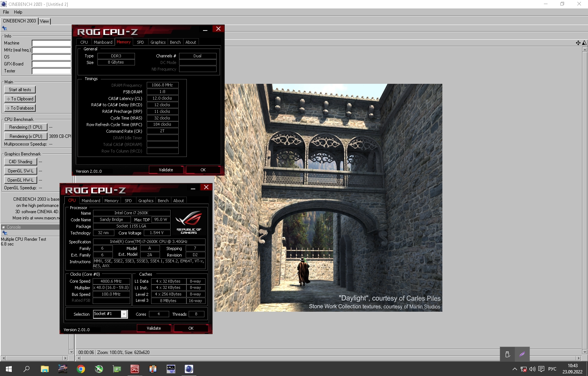Click the 'Intel Core i7 2600K' name field
Image resolution: width=588 pixels, height=376 pixels.
(x=132, y=213)
